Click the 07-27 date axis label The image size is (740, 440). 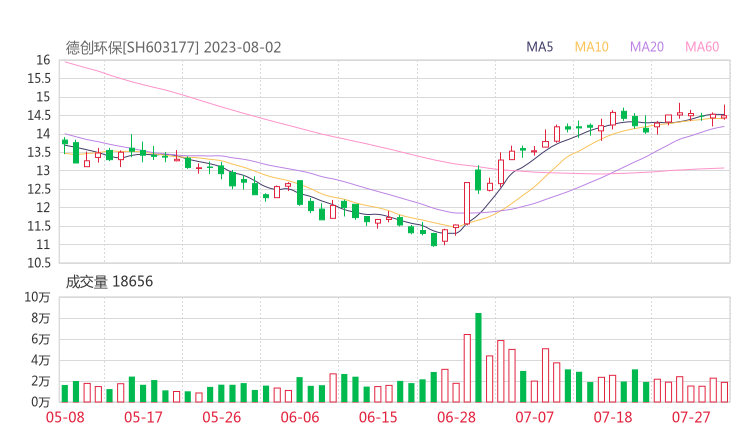tap(691, 417)
